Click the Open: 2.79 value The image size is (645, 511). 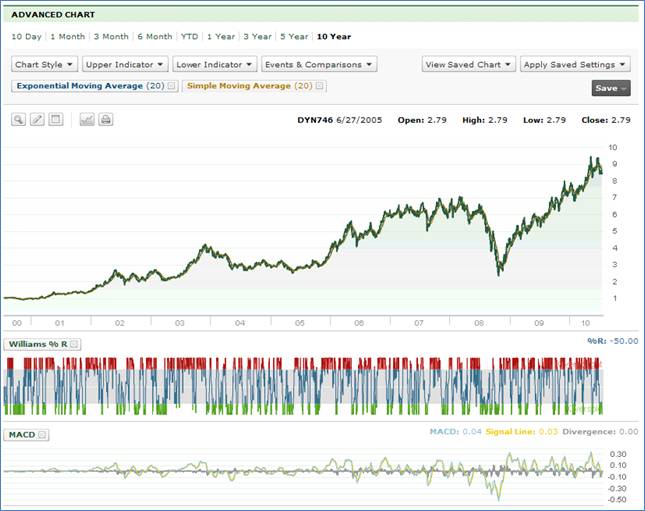[x=422, y=120]
